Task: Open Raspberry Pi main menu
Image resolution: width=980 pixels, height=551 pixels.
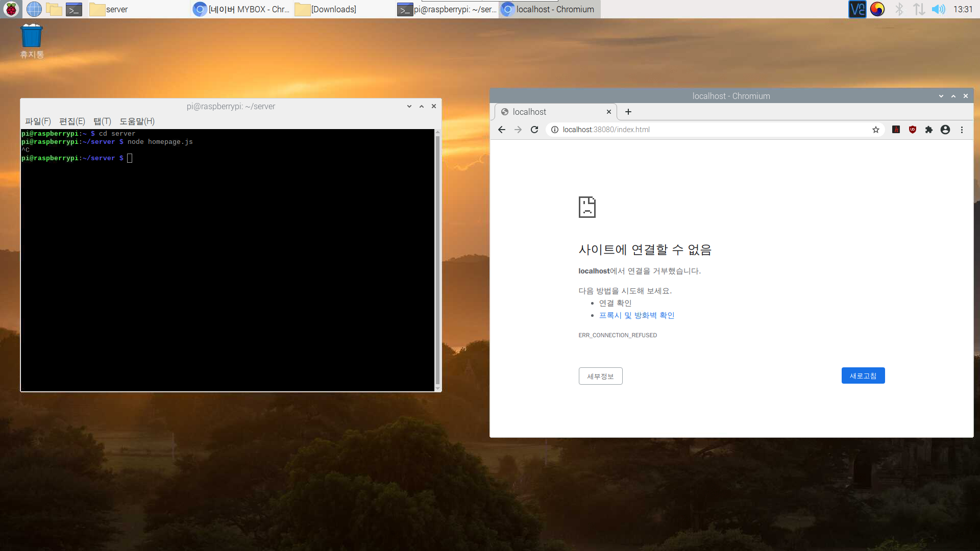Action: tap(11, 9)
